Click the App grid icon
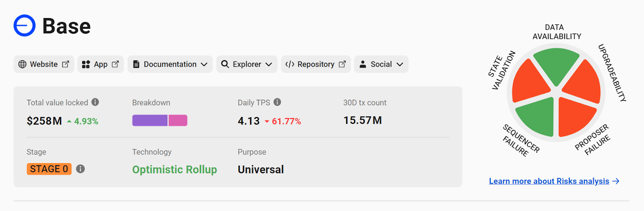 [86, 64]
